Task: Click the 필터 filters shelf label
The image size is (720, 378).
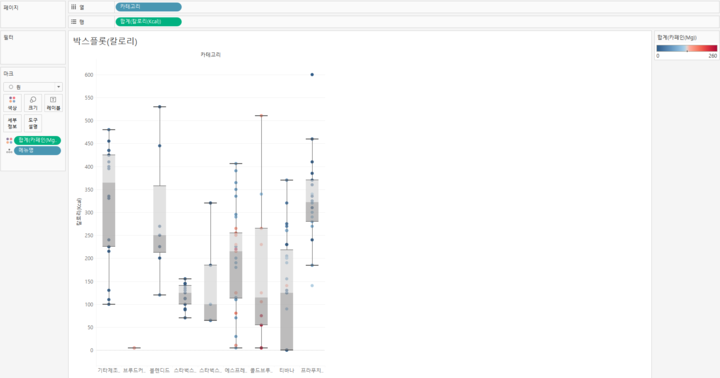Action: 8,38
